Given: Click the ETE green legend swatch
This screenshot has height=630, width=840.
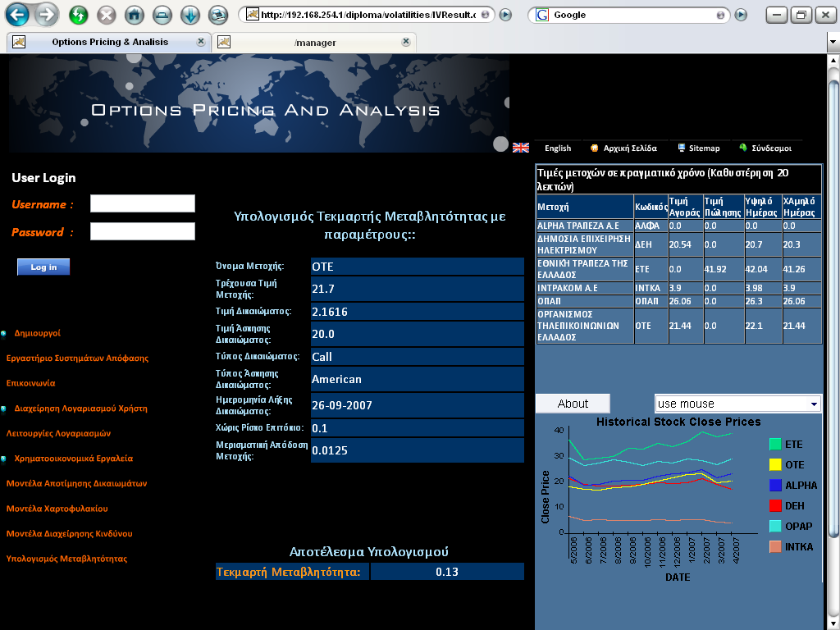Looking at the screenshot, I should [x=775, y=444].
